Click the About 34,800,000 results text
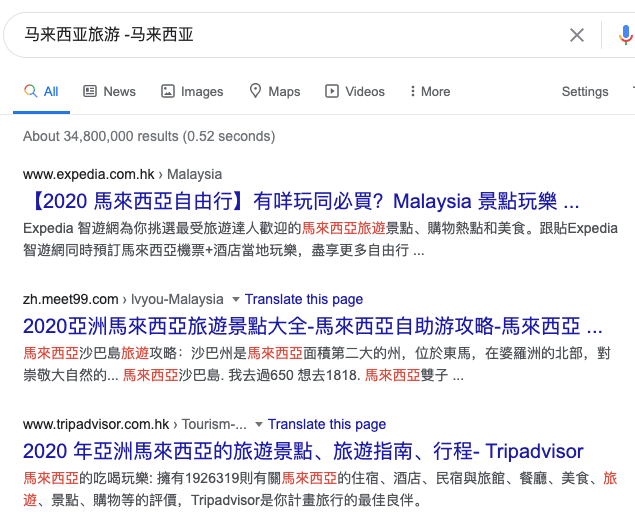This screenshot has height=519, width=635. [149, 136]
